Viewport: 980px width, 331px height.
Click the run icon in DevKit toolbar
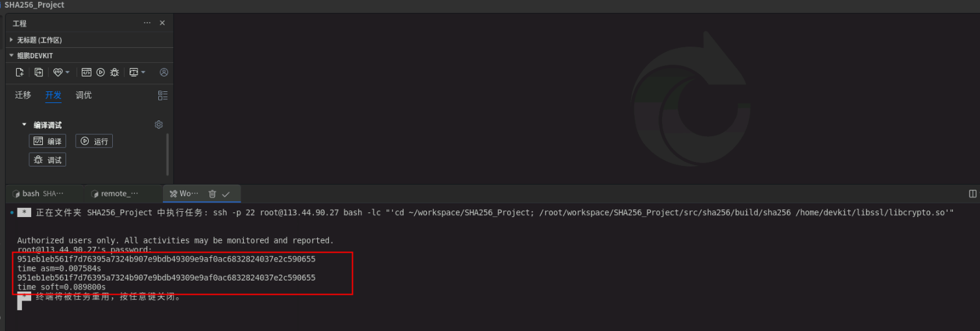[101, 73]
